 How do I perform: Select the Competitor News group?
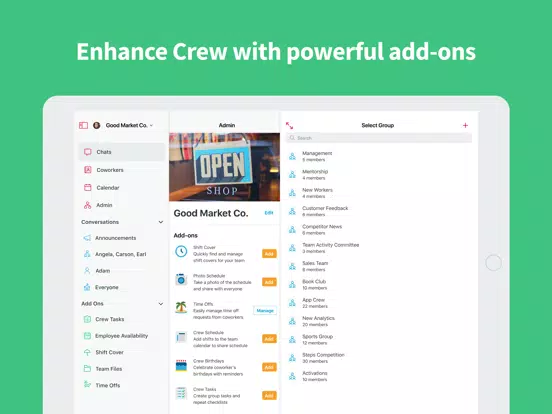pyautogui.click(x=379, y=230)
